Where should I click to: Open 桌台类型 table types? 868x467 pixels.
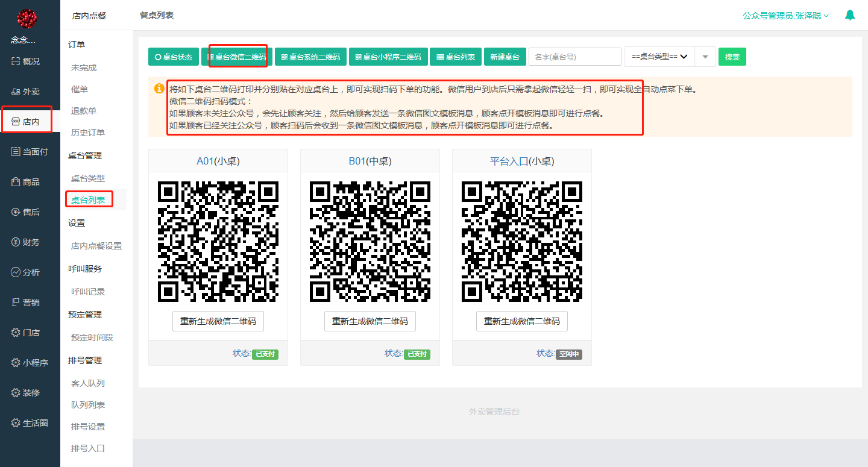(88, 178)
